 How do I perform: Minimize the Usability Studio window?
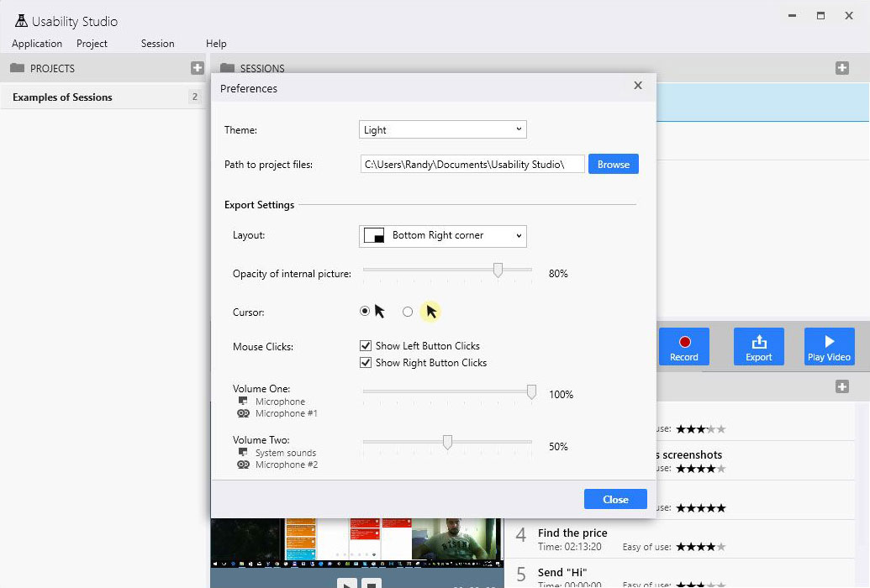(x=793, y=15)
